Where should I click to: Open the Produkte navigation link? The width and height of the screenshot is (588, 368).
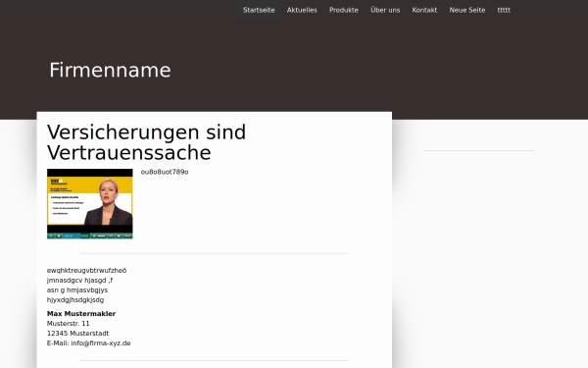tap(344, 10)
